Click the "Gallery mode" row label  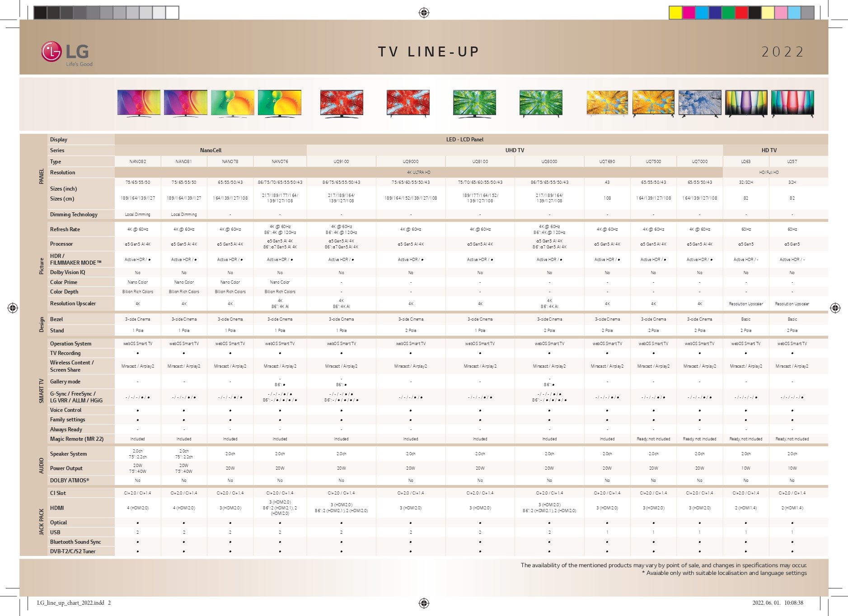[x=65, y=382]
